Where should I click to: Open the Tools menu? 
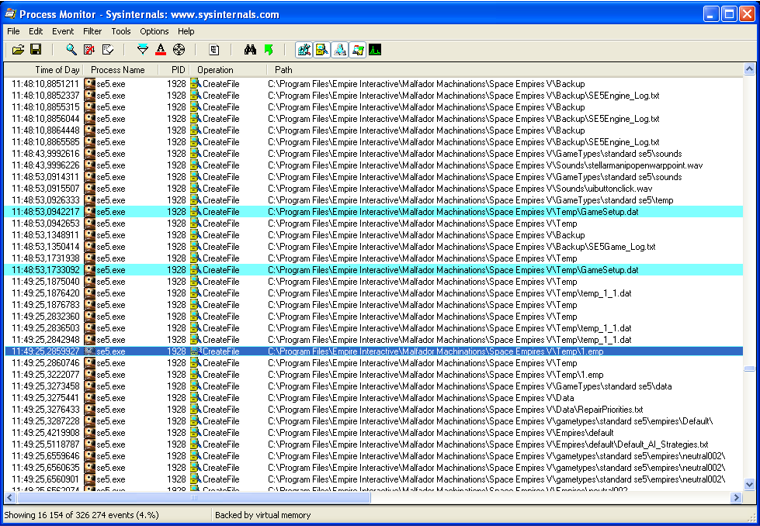tap(121, 32)
